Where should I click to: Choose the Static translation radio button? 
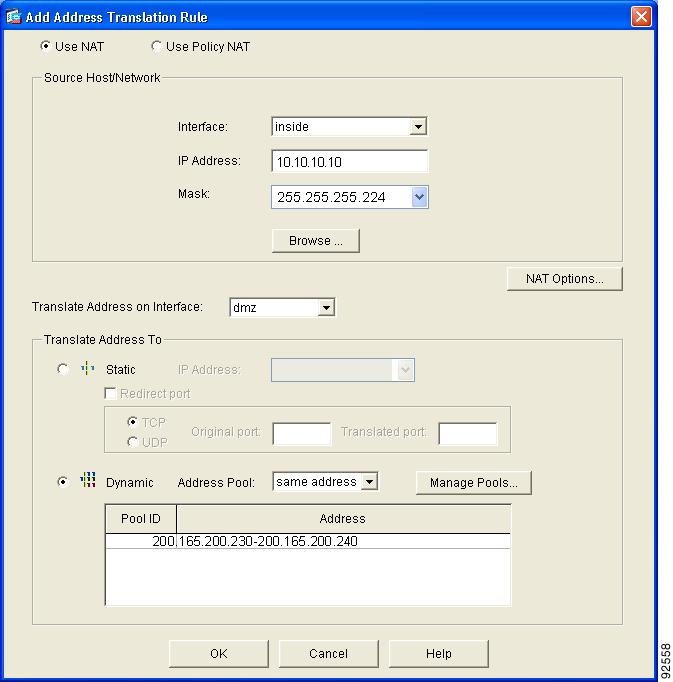[x=63, y=369]
